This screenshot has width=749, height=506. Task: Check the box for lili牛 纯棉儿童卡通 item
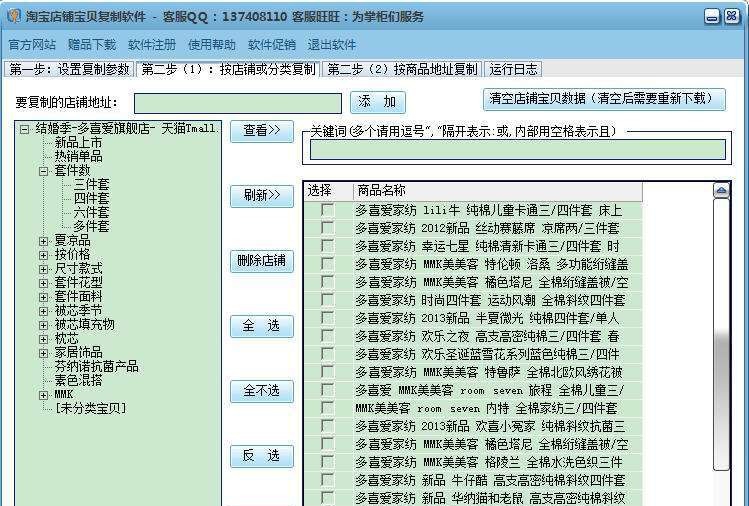328,210
